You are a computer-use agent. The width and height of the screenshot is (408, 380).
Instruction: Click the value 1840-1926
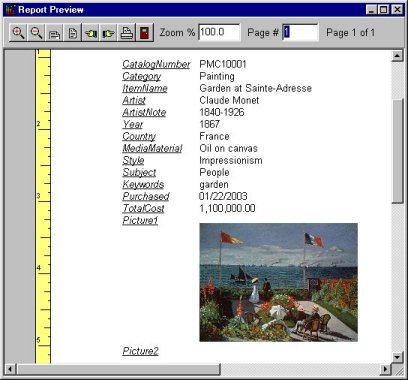[222, 112]
